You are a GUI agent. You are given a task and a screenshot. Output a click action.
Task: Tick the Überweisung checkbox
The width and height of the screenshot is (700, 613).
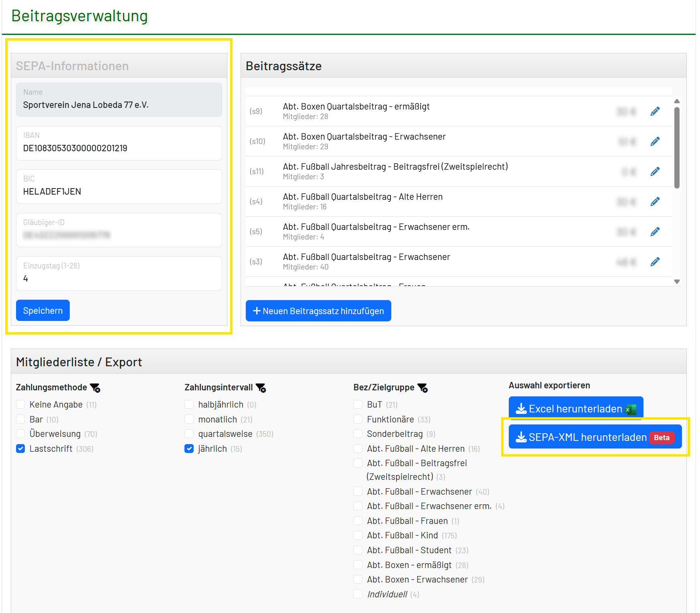click(x=21, y=434)
